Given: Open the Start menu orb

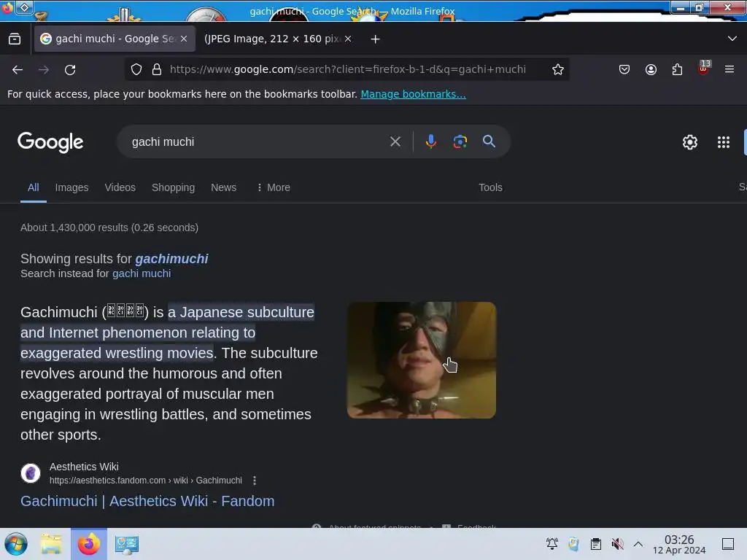Looking at the screenshot, I should coord(16,544).
